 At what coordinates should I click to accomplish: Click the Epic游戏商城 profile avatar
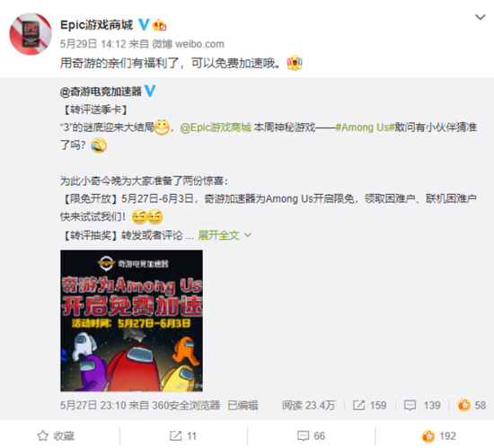point(31,34)
